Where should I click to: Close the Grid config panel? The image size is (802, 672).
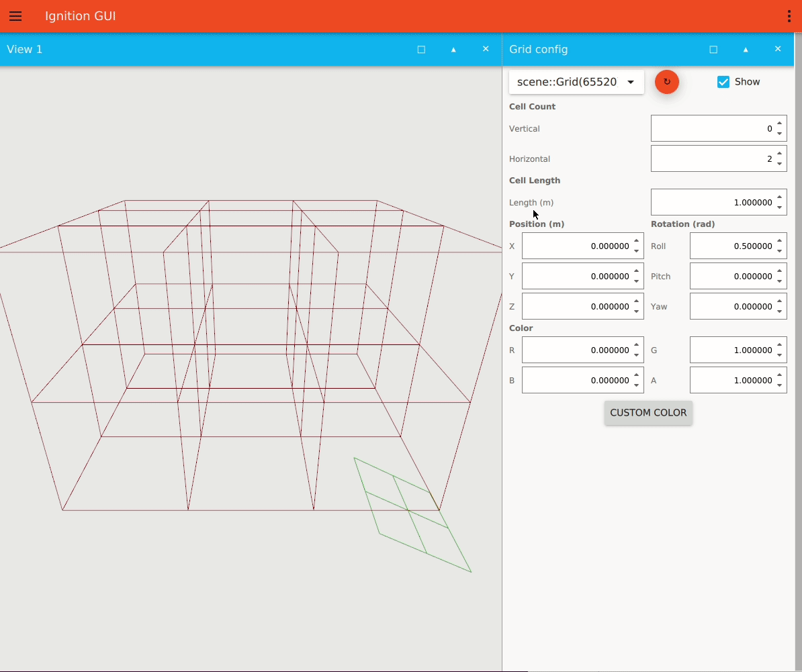point(777,49)
